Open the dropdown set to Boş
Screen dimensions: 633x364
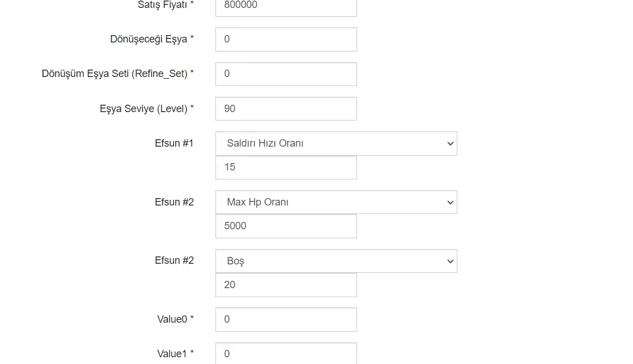(x=335, y=261)
